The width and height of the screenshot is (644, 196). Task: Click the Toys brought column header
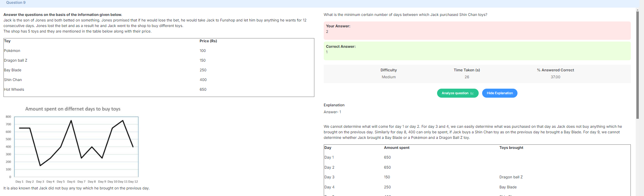tap(511, 148)
